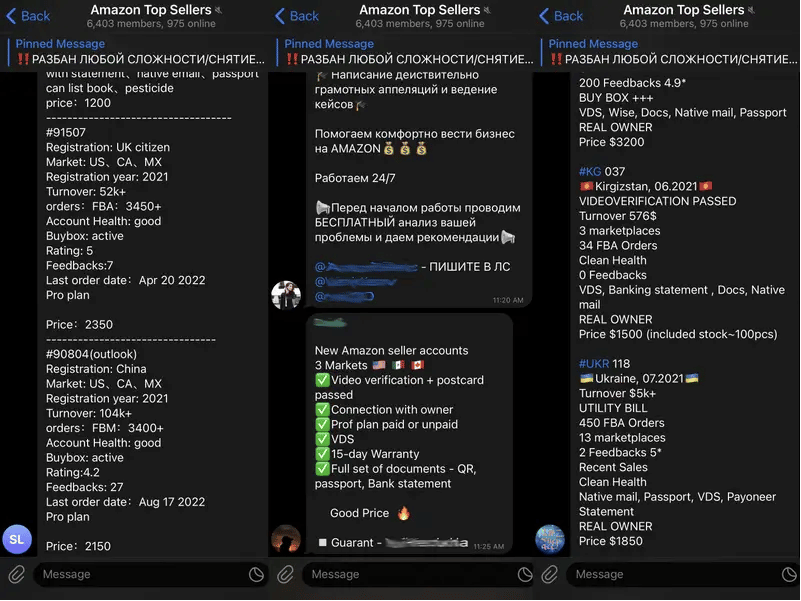Click the text 'Turnover: 104k+'
This screenshot has width=801, height=601.
click(89, 413)
